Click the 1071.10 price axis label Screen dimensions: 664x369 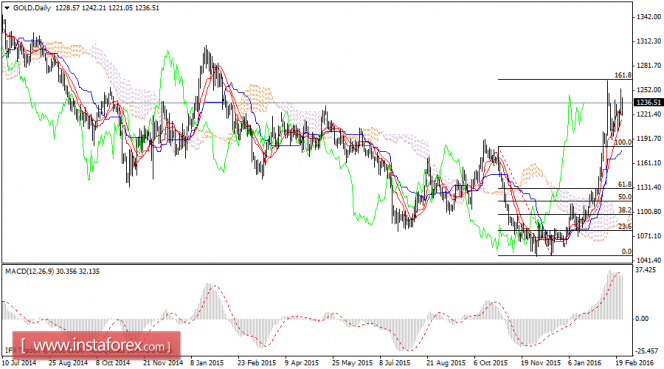[x=648, y=236]
